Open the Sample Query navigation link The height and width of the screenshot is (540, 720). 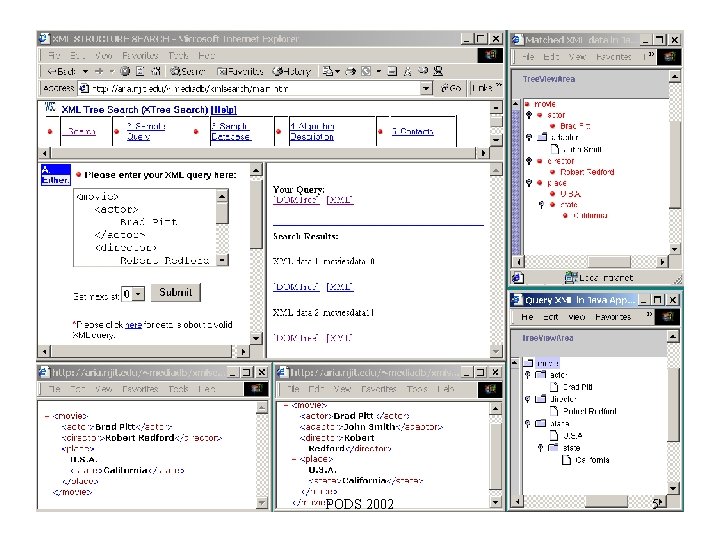point(146,131)
